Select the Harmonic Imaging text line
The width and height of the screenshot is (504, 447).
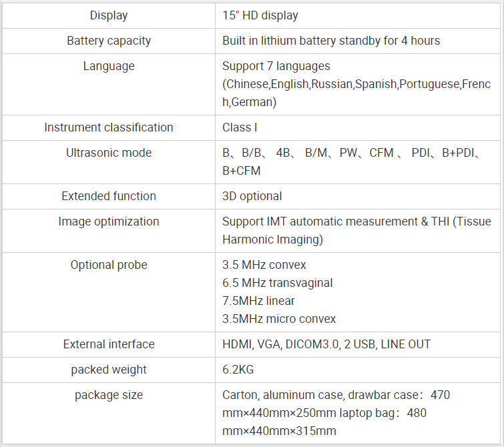(x=272, y=240)
